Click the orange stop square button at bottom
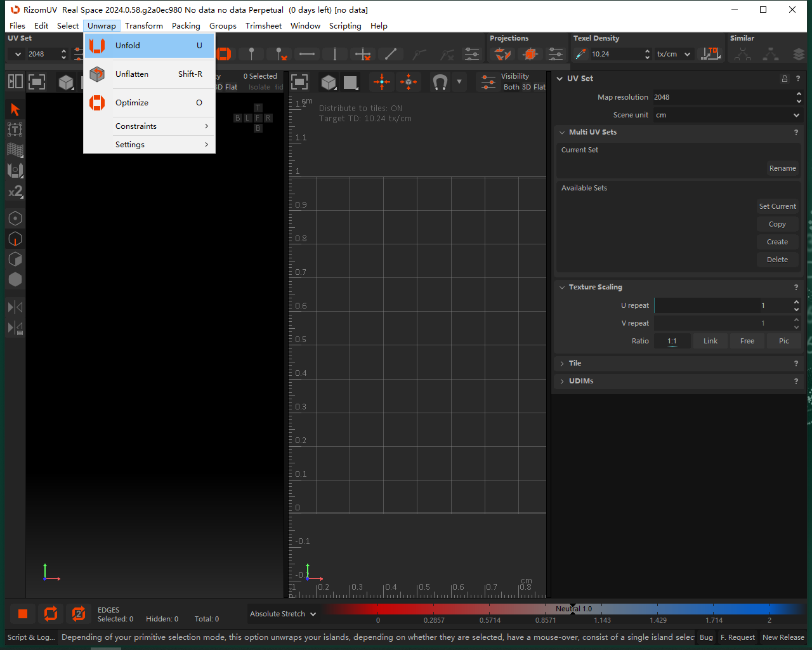This screenshot has height=650, width=812. (23, 613)
